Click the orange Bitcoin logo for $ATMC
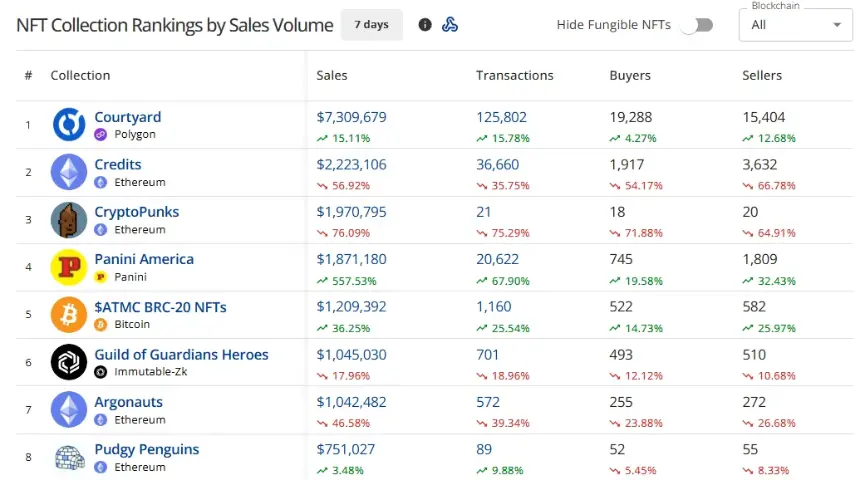 pyautogui.click(x=69, y=315)
